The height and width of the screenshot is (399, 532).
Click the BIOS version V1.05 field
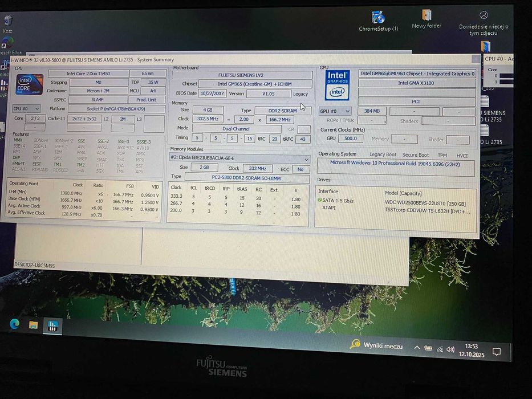[x=269, y=93]
